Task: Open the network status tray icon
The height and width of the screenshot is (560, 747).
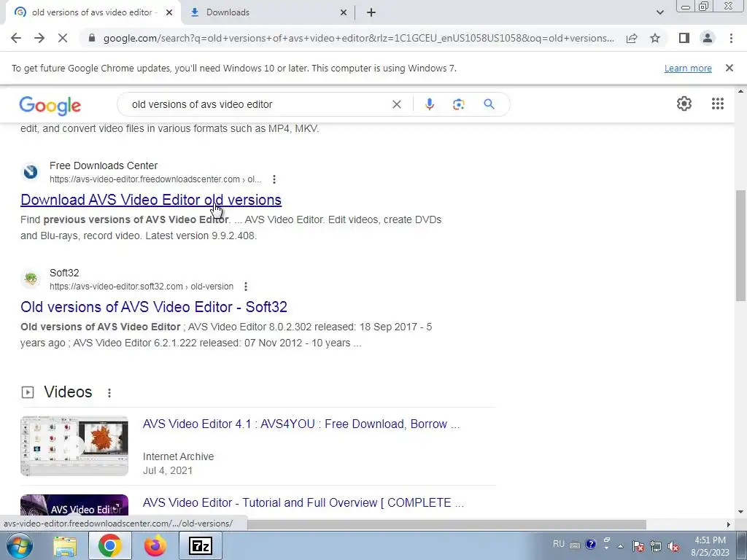Action: point(656,546)
